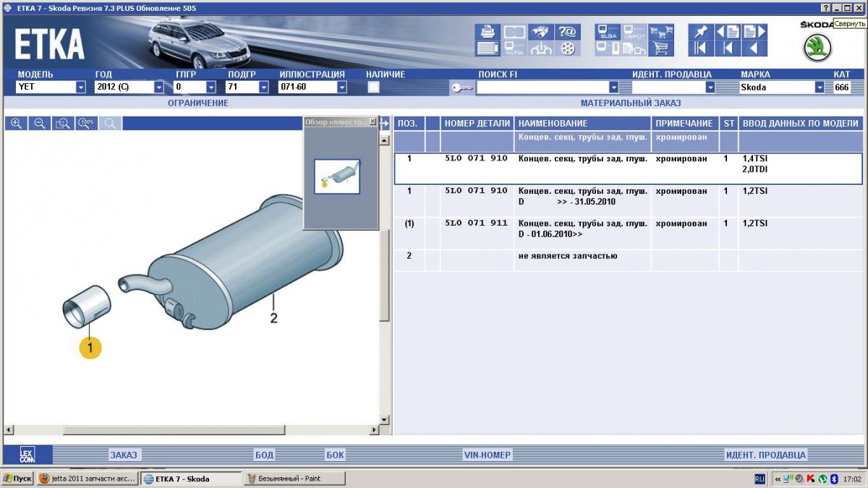The height and width of the screenshot is (488, 868).
Task: Click the НАИМЕНОВАНИЕ column header
Action: (x=583, y=124)
